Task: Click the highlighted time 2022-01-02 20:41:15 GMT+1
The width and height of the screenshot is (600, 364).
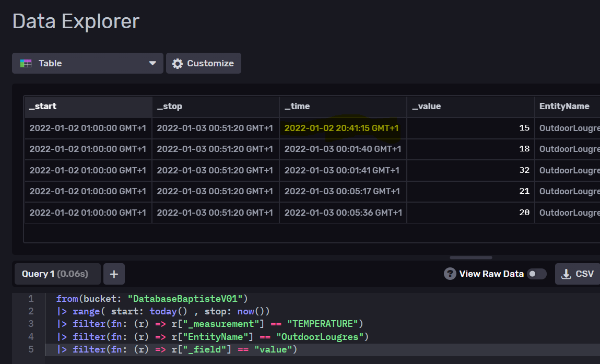Action: coord(342,128)
